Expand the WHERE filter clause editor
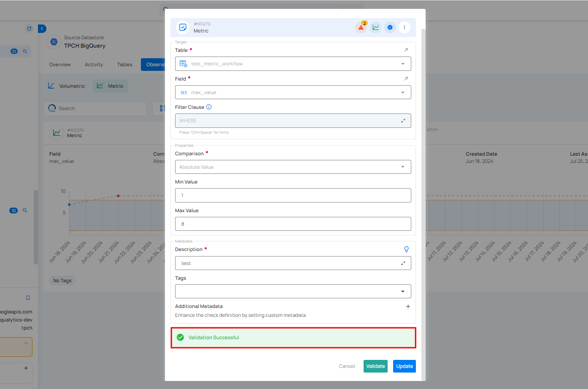This screenshot has width=588, height=389. pos(403,121)
